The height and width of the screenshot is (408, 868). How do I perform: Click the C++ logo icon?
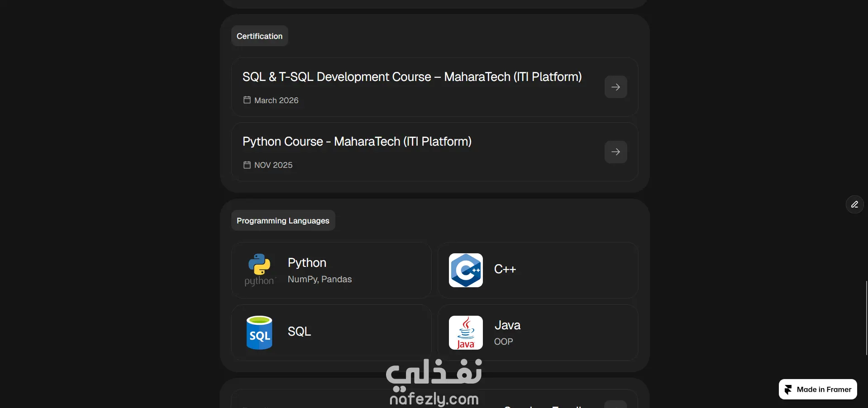pos(466,270)
